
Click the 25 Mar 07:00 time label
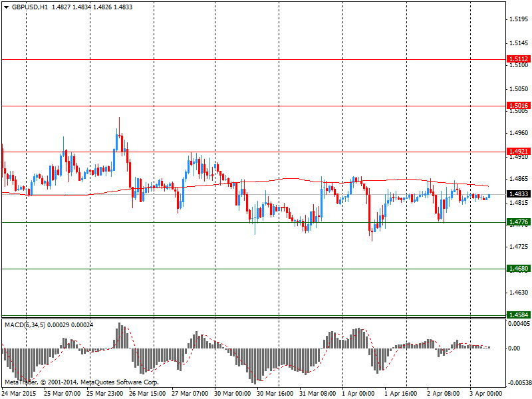coord(63,394)
